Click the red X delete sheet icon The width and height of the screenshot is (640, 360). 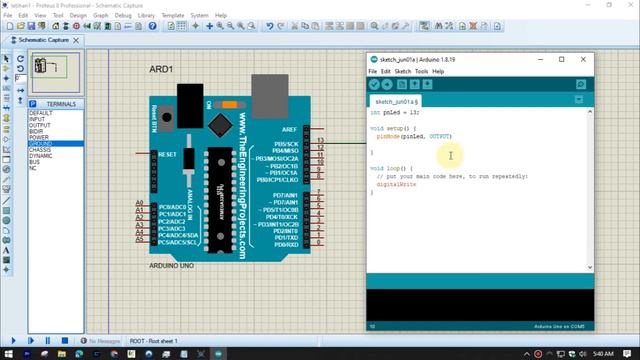(x=473, y=26)
